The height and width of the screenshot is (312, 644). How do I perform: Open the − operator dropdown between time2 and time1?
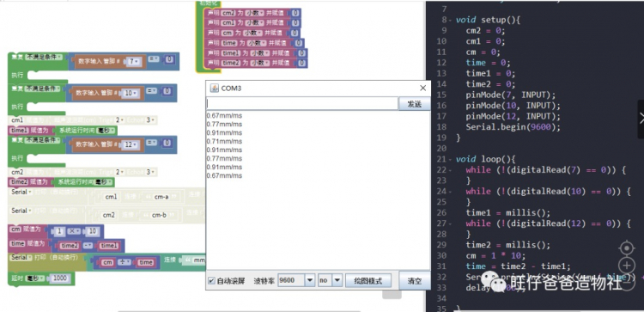[x=88, y=246]
